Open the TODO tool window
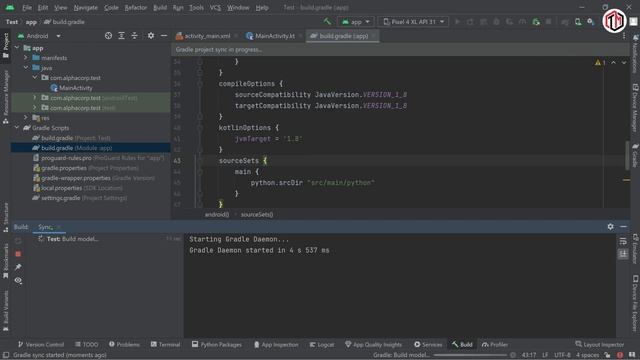Image resolution: width=640 pixels, height=360 pixels. pos(87,344)
